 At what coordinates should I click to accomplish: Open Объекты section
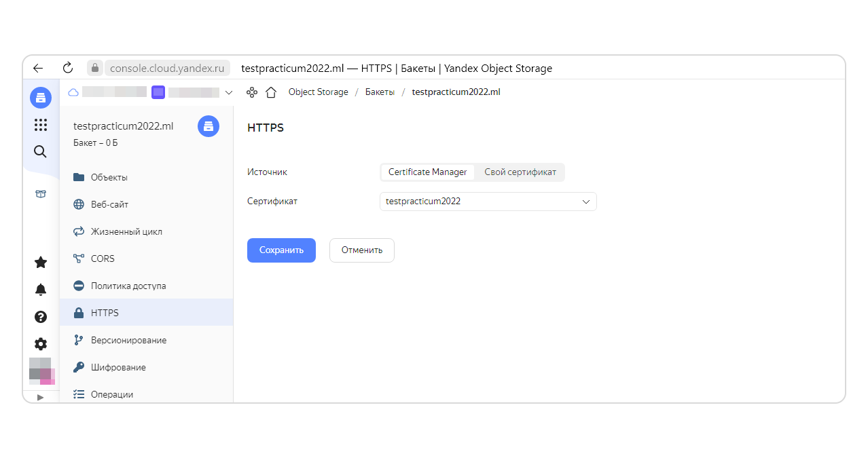[x=146, y=177]
